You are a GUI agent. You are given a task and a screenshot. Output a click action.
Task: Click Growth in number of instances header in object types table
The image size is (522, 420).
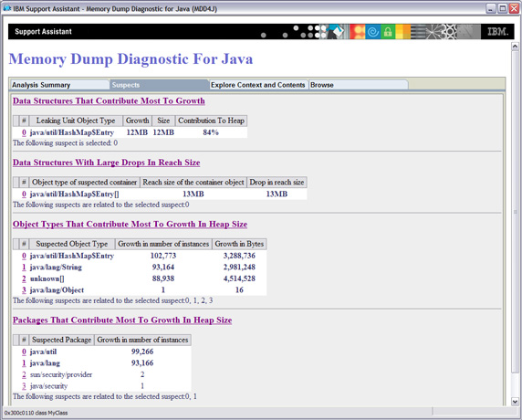(x=163, y=244)
